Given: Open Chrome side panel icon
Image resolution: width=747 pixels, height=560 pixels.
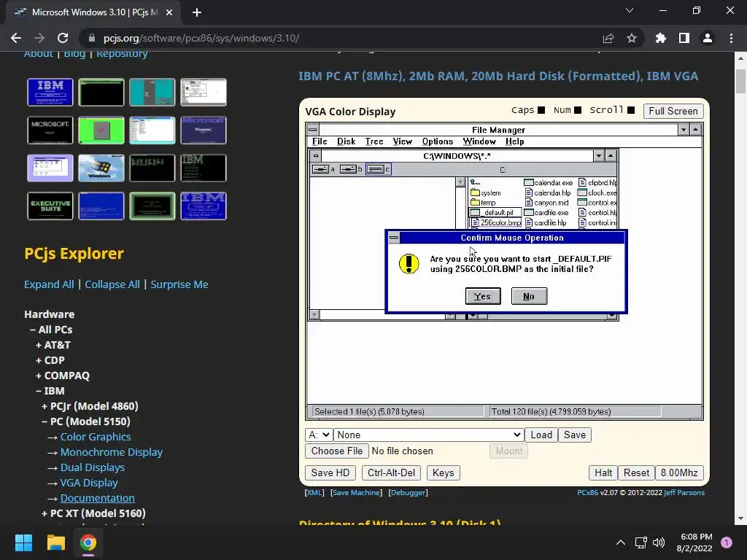Looking at the screenshot, I should pyautogui.click(x=684, y=38).
